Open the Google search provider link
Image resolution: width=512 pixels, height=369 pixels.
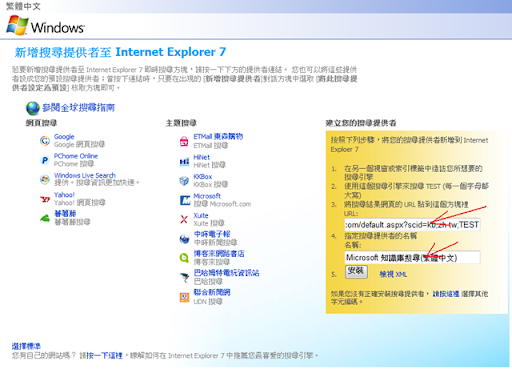point(64,137)
